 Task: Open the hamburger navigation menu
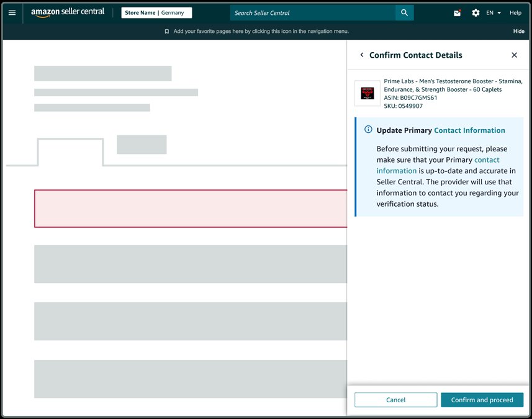12,12
